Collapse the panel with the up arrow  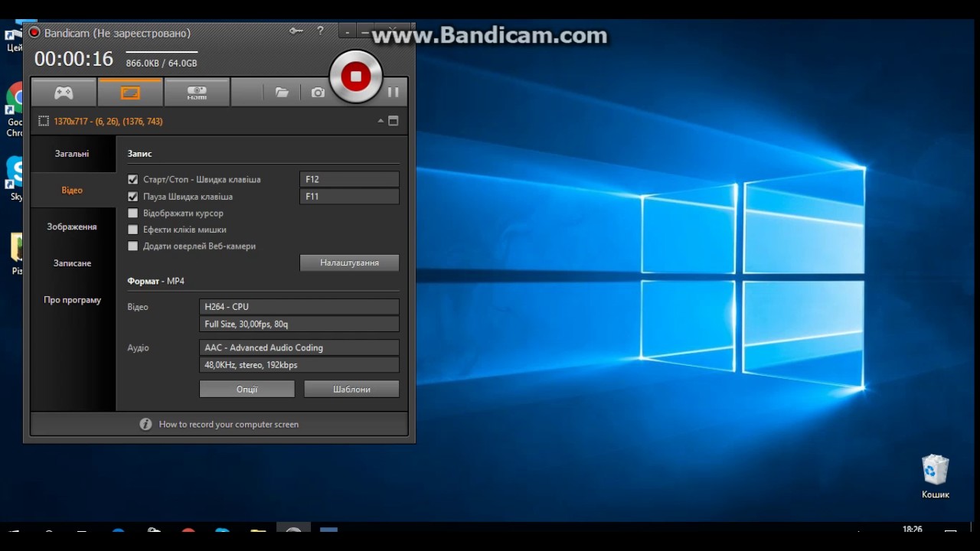(x=381, y=121)
